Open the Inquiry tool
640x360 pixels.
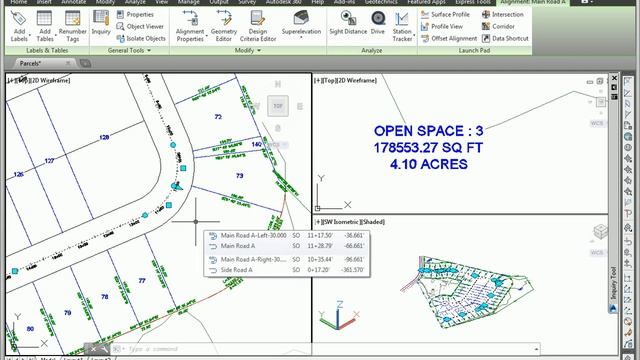101,22
